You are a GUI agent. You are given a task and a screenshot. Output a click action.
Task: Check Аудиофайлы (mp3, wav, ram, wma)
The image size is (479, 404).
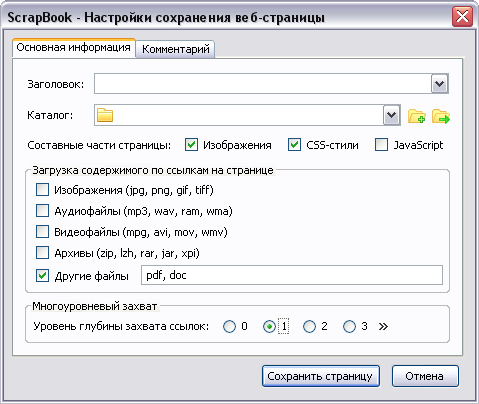click(x=42, y=211)
